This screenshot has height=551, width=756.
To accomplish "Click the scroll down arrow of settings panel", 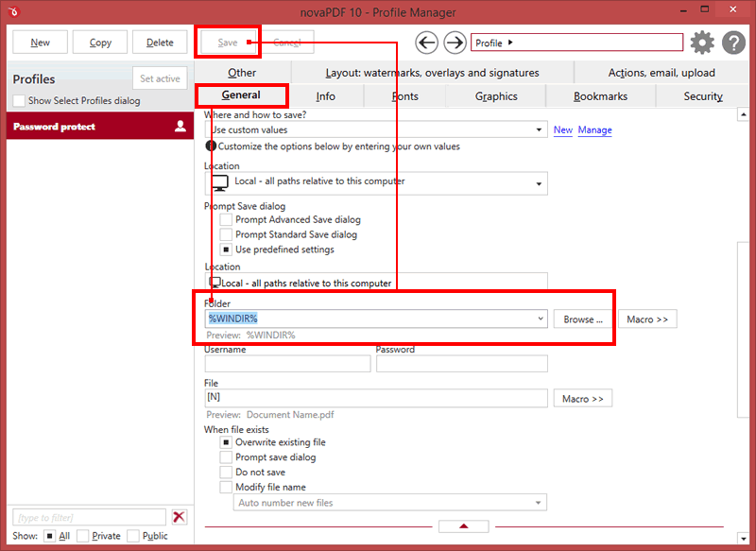I will [743, 538].
